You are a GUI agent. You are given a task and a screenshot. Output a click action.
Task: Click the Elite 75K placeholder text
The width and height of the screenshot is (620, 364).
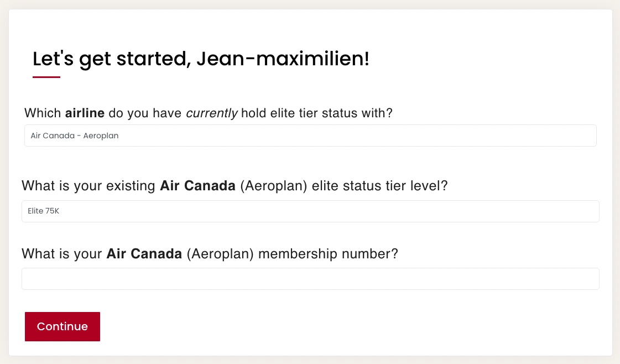click(x=43, y=211)
